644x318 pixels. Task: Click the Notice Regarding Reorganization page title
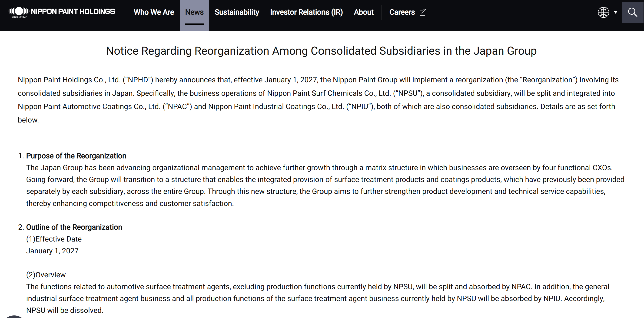click(321, 51)
